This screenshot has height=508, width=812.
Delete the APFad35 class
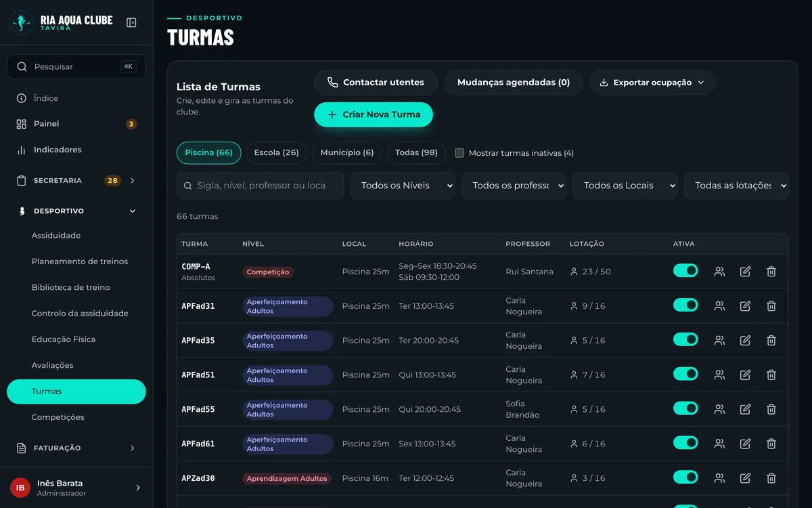point(771,340)
